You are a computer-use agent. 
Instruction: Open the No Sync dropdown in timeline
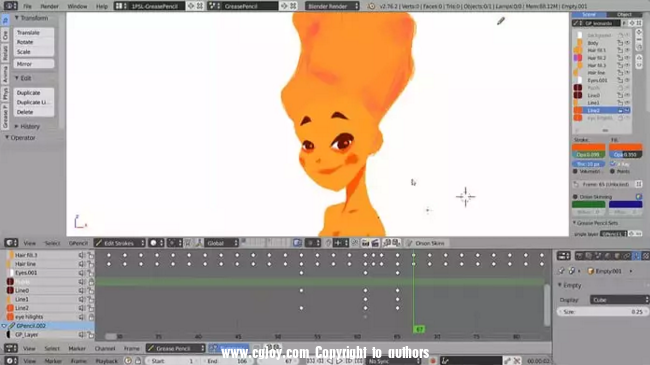tap(394, 361)
